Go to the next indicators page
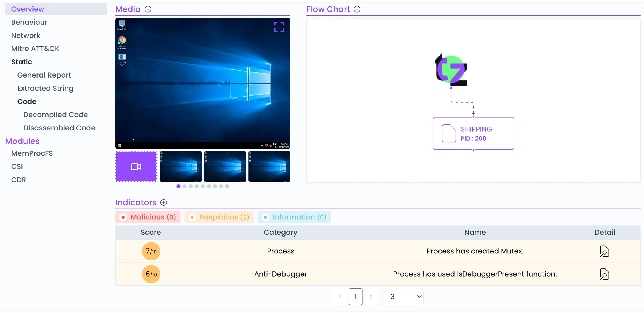Viewport: 644px width, 313px height. pyautogui.click(x=371, y=296)
